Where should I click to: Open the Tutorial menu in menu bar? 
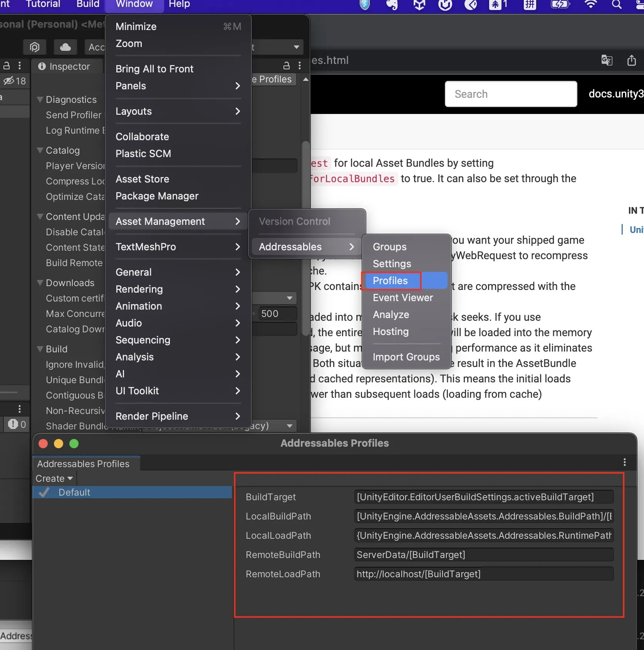click(43, 5)
